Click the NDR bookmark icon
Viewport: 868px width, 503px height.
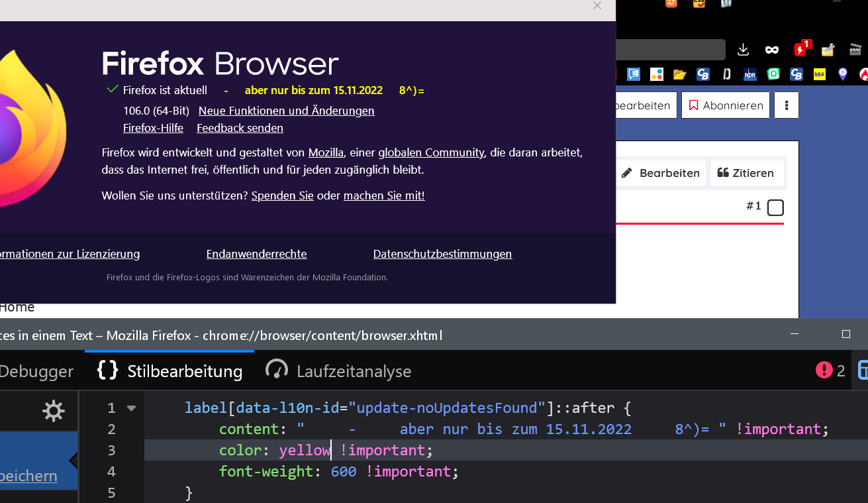(750, 74)
